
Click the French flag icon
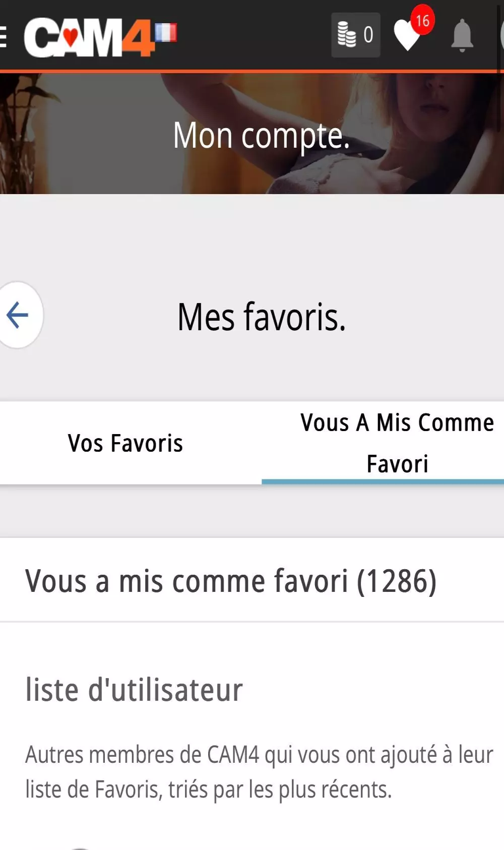[166, 33]
